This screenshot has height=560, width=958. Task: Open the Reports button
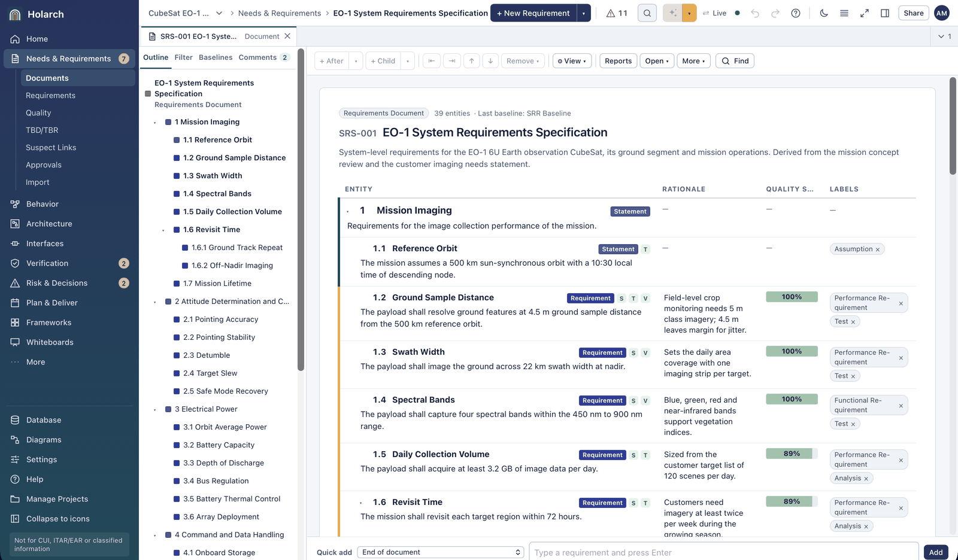pos(618,61)
